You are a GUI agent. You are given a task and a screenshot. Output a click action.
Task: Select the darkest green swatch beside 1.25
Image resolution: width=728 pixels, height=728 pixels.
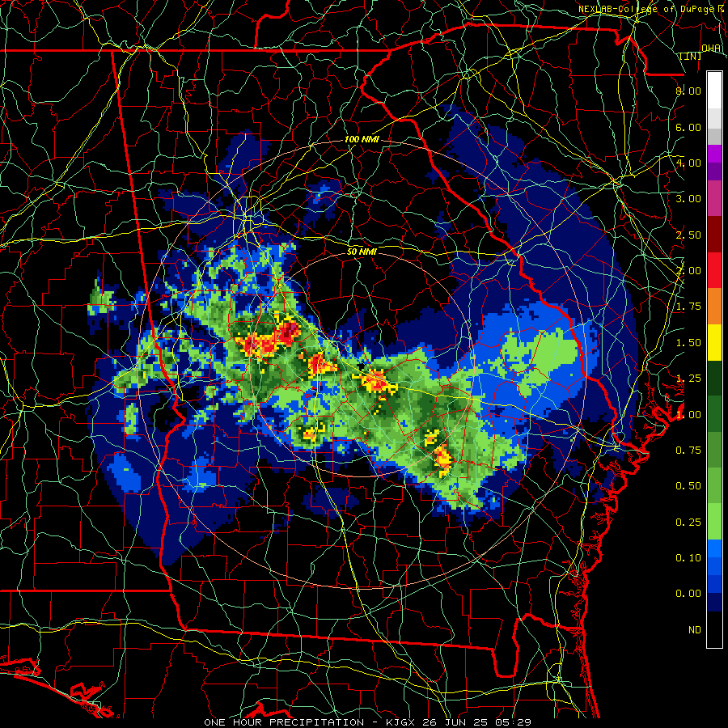tap(714, 379)
